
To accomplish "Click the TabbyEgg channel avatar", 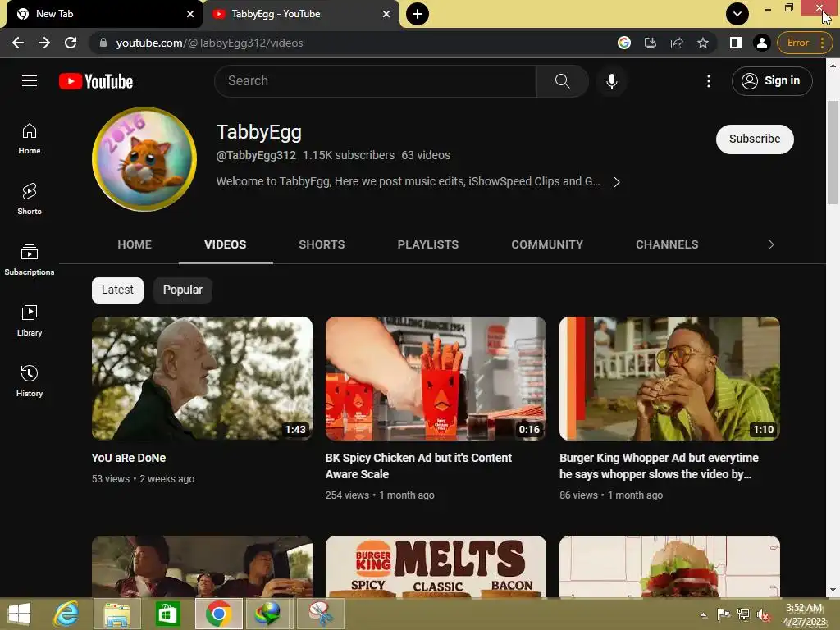I will pos(144,158).
